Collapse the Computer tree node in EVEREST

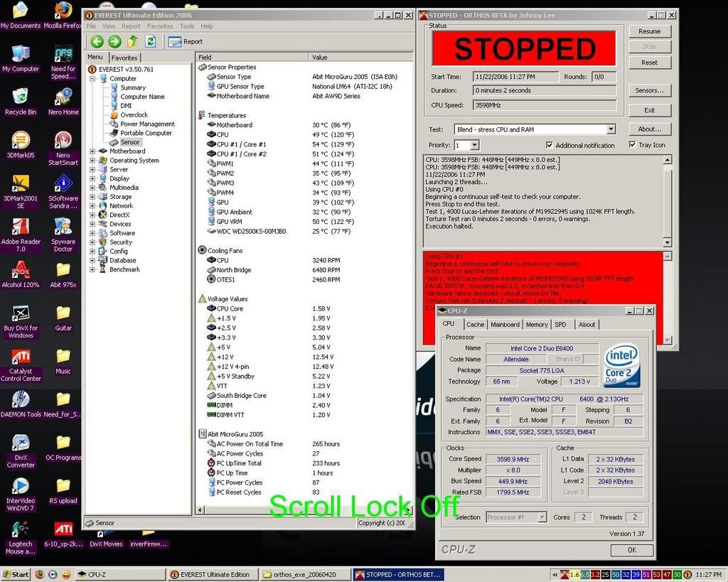(x=92, y=78)
